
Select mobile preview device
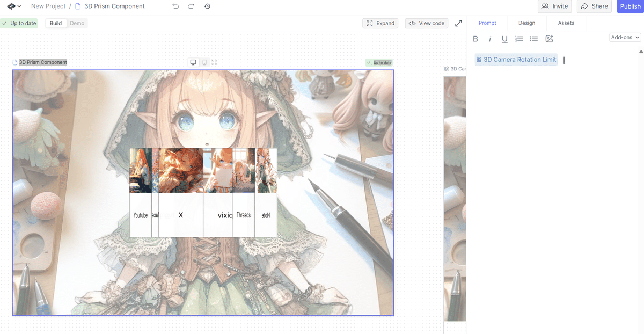204,62
